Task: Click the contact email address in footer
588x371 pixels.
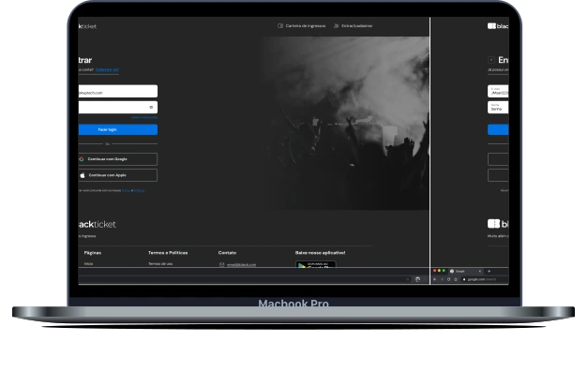Action: point(242,264)
